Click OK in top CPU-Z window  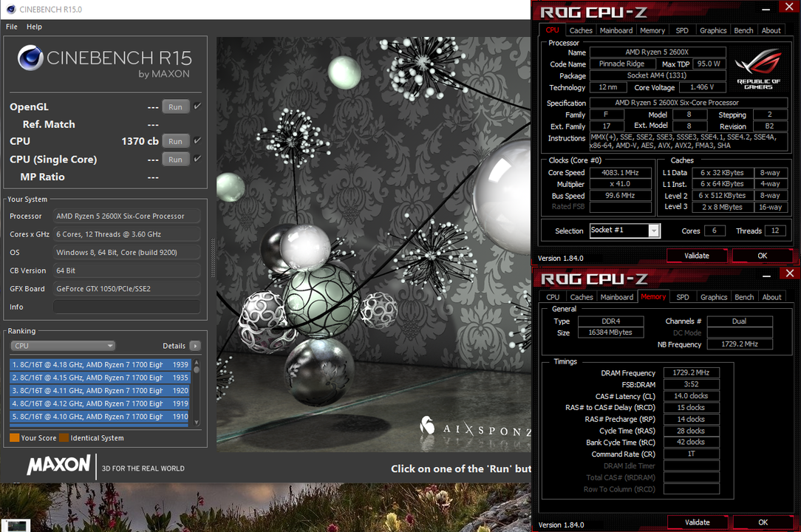(x=762, y=256)
